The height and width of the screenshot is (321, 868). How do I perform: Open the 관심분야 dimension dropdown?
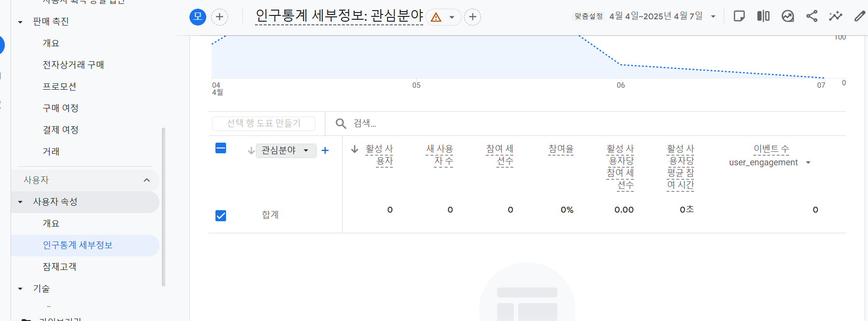[x=286, y=150]
